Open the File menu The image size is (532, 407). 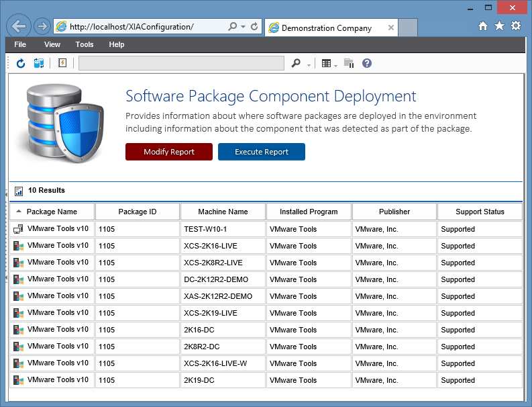coord(20,44)
